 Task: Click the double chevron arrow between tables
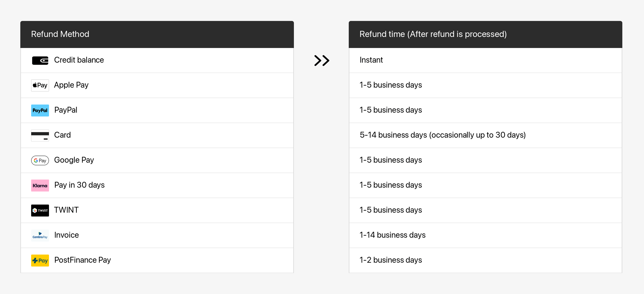322,60
